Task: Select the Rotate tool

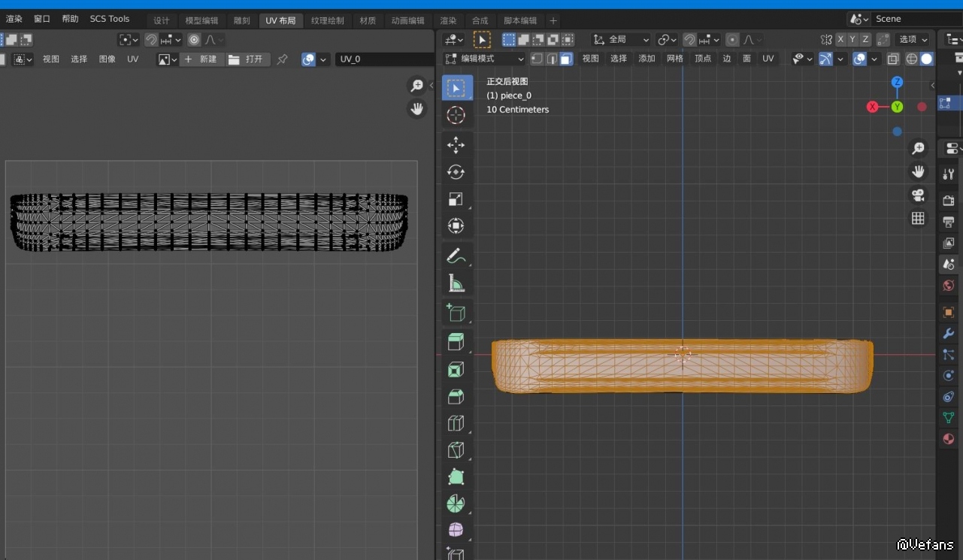Action: [456, 172]
